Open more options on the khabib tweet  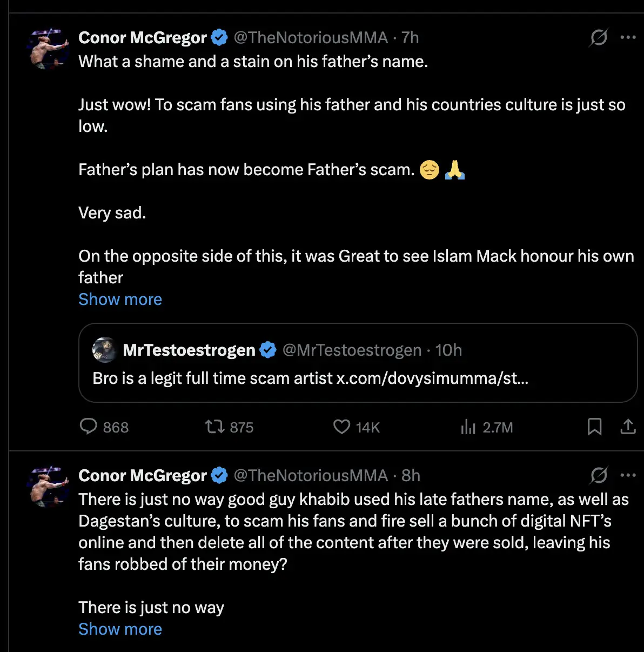628,475
